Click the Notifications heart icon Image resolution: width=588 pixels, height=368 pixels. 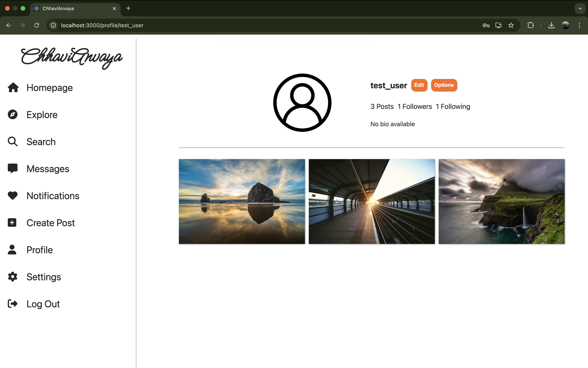(13, 195)
